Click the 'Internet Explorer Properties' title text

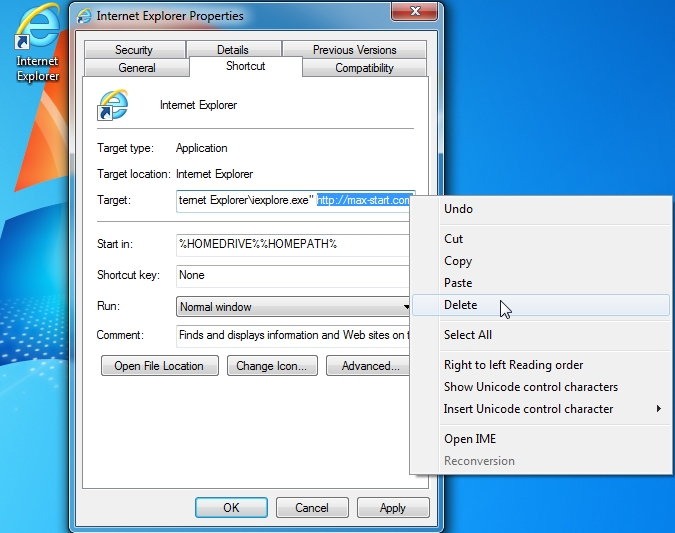pos(170,16)
